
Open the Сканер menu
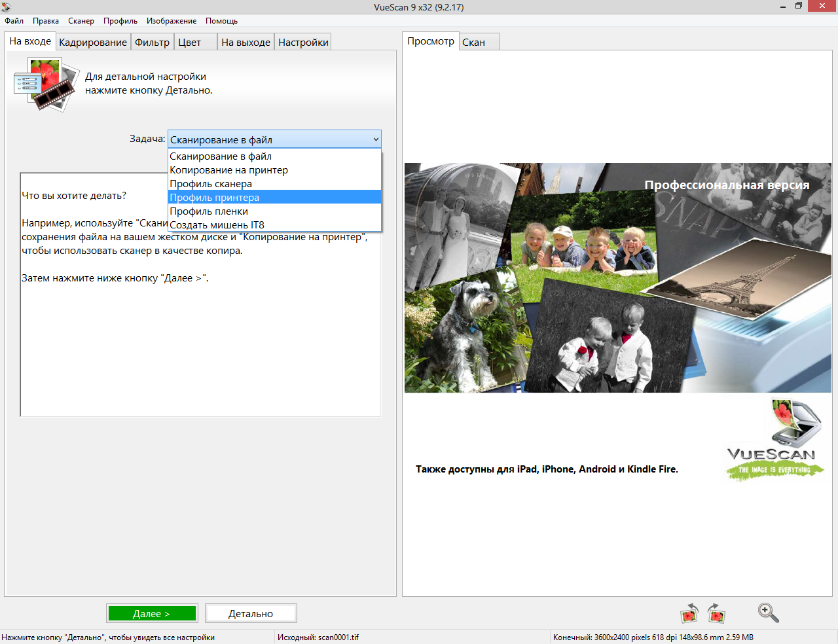tap(81, 21)
